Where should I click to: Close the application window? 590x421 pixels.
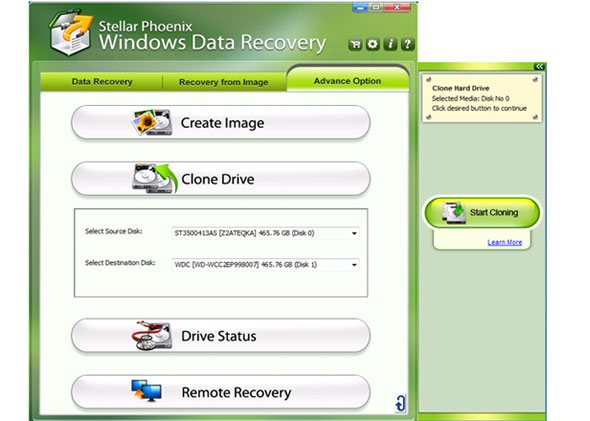click(397, 8)
